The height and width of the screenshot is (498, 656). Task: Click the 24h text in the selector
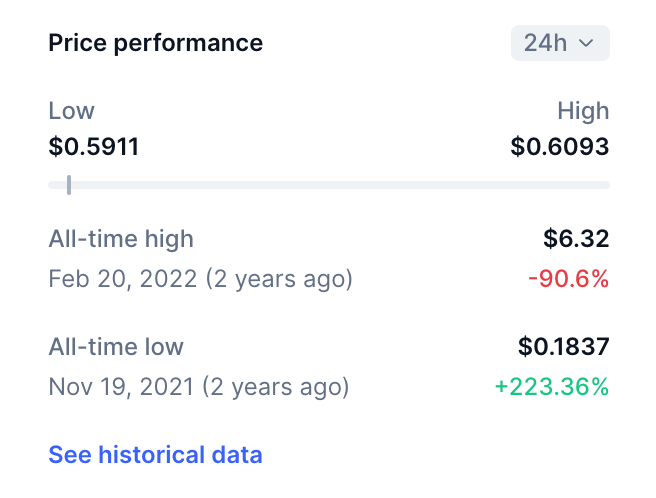coord(546,44)
